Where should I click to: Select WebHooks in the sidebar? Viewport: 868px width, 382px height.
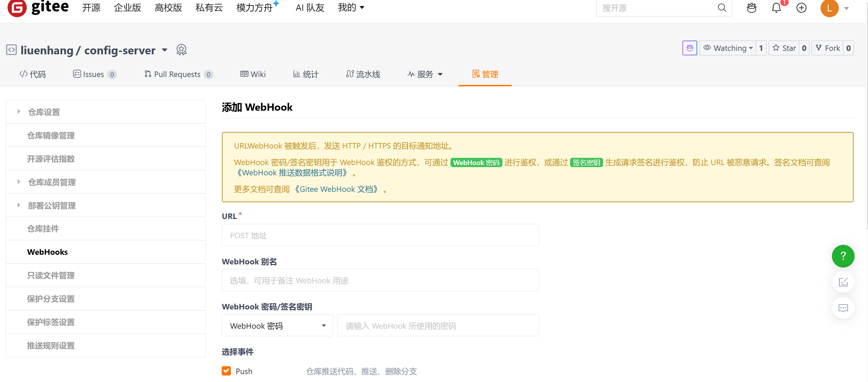[x=106, y=252]
